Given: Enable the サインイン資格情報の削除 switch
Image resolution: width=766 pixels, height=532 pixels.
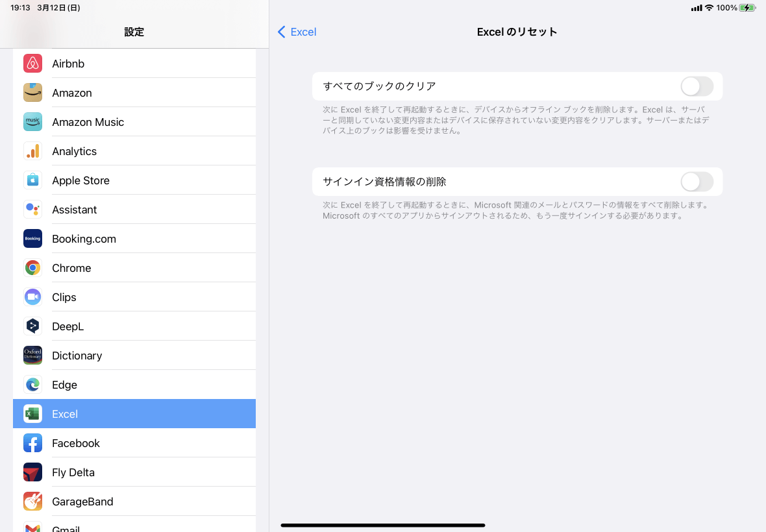Looking at the screenshot, I should click(x=697, y=182).
